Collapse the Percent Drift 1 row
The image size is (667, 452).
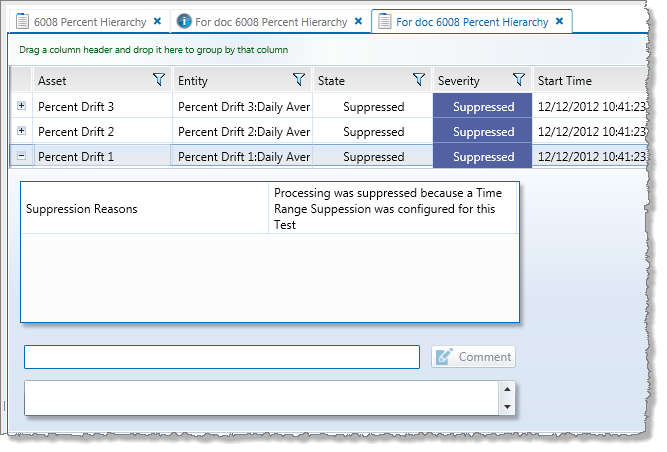pos(22,156)
